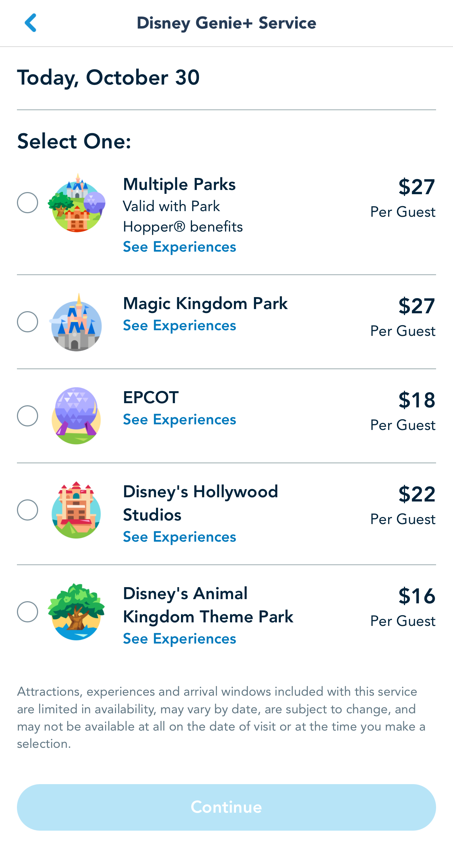The image size is (453, 868).
Task: Tap the Animal Kingdom tree icon
Action: (x=76, y=612)
